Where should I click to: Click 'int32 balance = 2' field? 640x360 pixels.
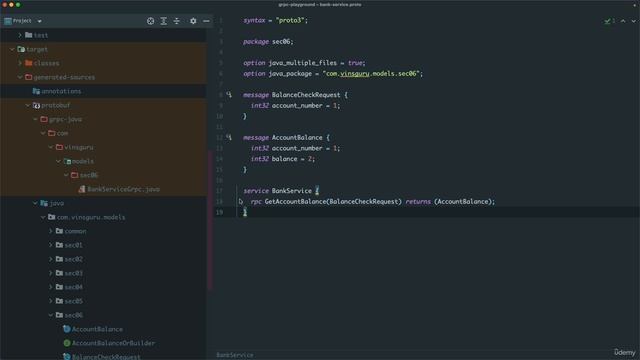(x=282, y=159)
